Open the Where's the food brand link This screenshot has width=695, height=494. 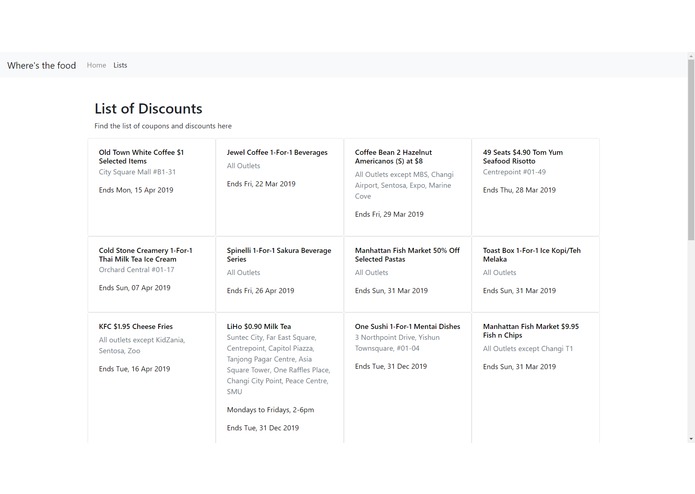[x=42, y=66]
